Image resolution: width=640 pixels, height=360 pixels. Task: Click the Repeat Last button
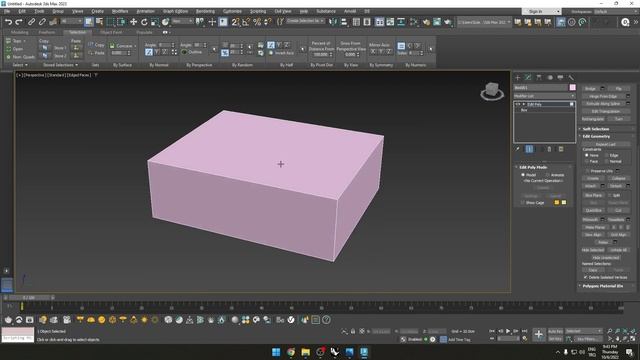pyautogui.click(x=606, y=144)
